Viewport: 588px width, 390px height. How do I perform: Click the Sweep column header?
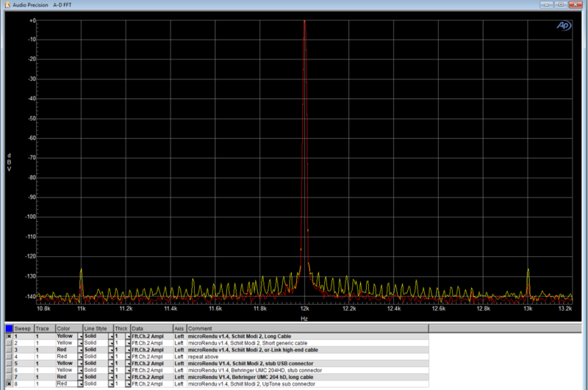point(23,328)
